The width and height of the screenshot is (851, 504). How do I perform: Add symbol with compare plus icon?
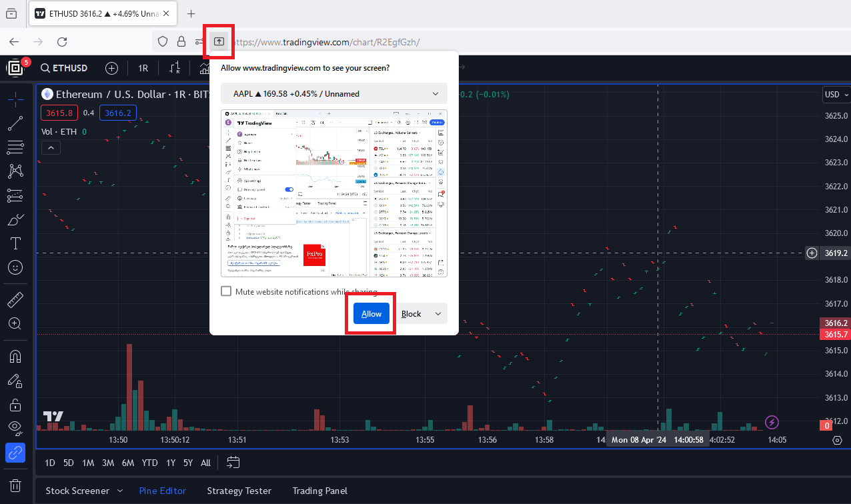click(111, 68)
